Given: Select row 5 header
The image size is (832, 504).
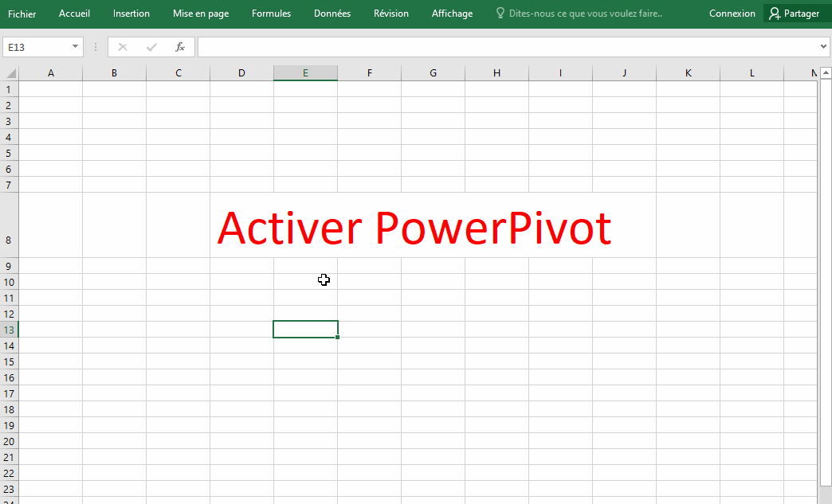Looking at the screenshot, I should coord(9,153).
